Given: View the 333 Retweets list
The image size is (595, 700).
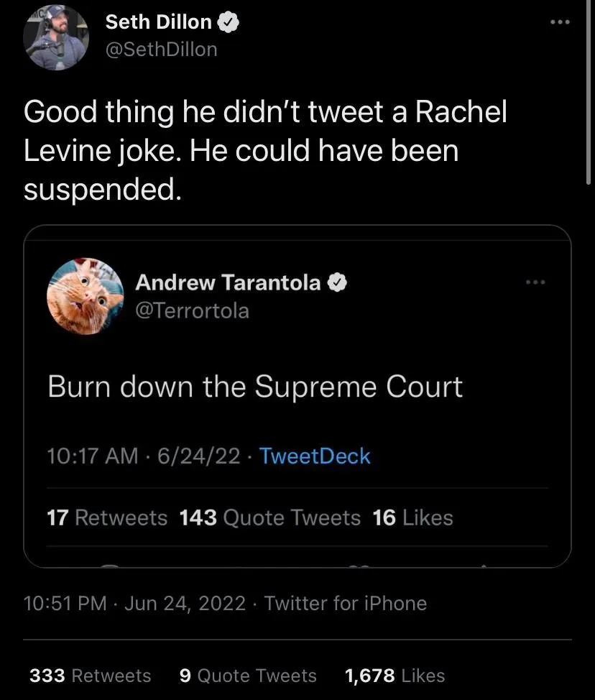Looking at the screenshot, I should [90, 676].
